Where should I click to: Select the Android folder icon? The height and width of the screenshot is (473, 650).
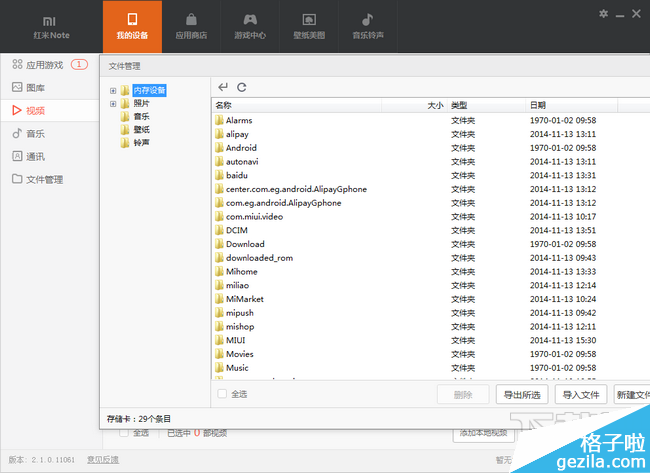click(x=219, y=148)
